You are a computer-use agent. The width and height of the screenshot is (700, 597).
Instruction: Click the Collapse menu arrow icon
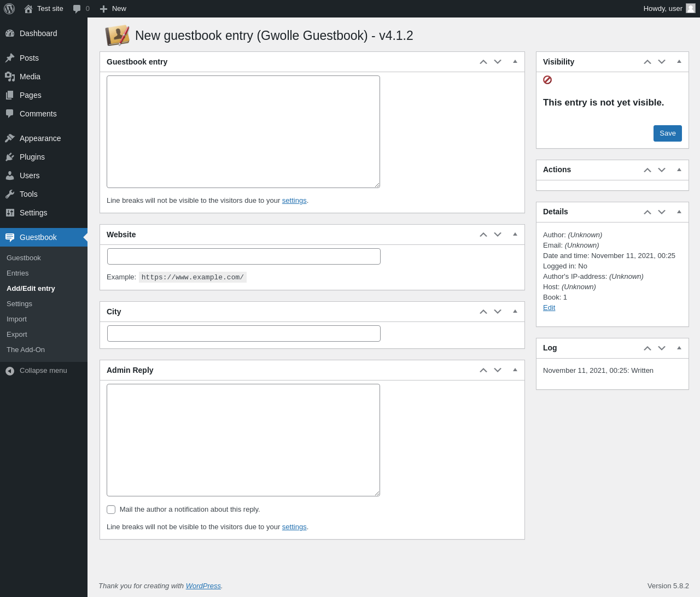pos(10,371)
